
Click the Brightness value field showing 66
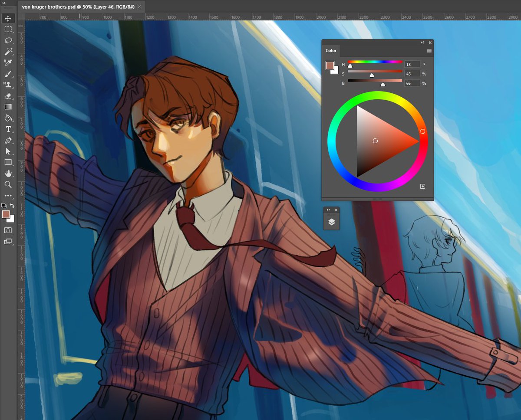tap(412, 83)
